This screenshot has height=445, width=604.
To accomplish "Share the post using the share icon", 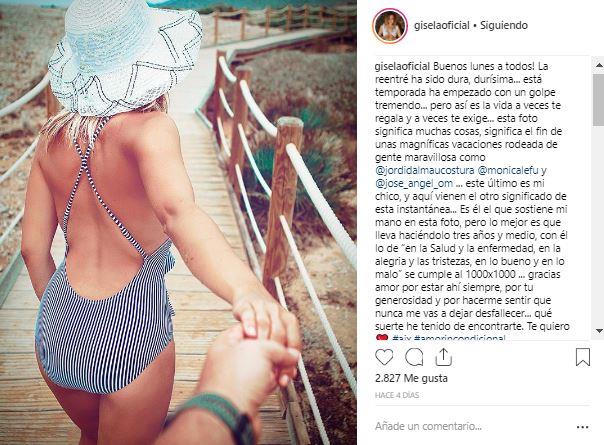I will pos(443,357).
